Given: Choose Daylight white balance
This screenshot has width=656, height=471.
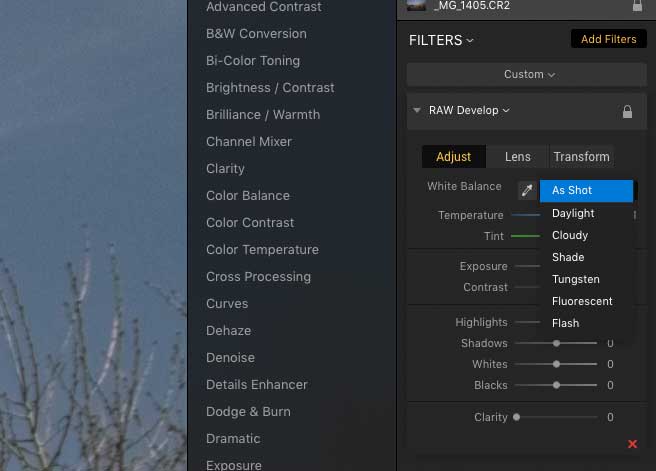Looking at the screenshot, I should (x=586, y=213).
